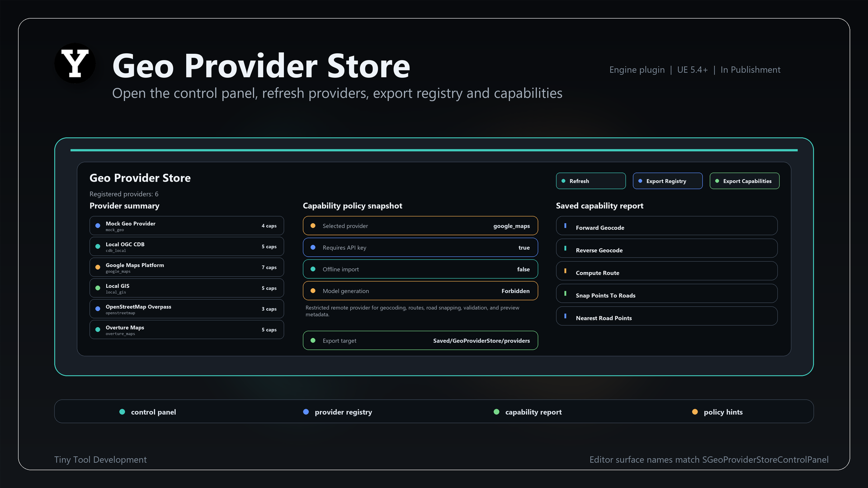Select the OpenStreetMap Overpass provider row

click(187, 309)
